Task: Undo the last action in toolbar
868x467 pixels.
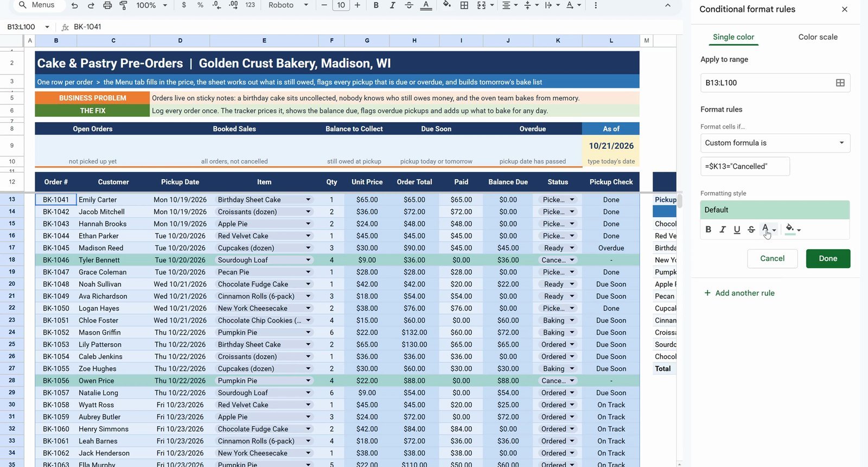Action: pyautogui.click(x=74, y=5)
